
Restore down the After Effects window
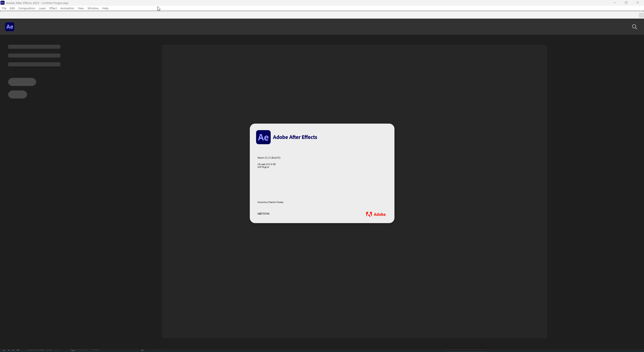point(626,3)
